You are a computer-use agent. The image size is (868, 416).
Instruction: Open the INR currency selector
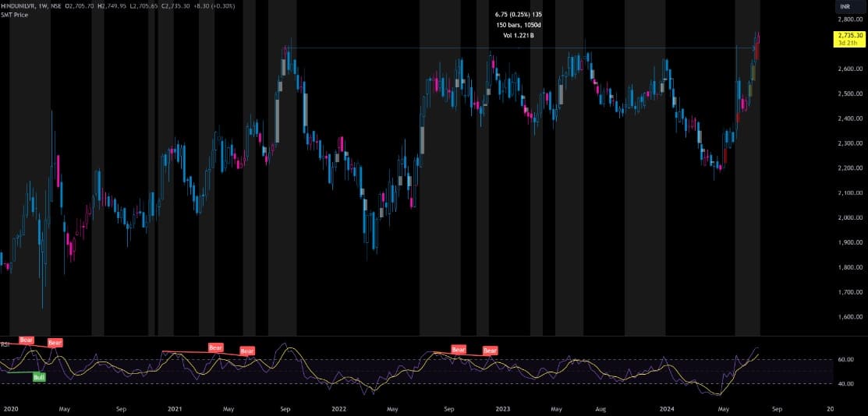click(x=844, y=6)
